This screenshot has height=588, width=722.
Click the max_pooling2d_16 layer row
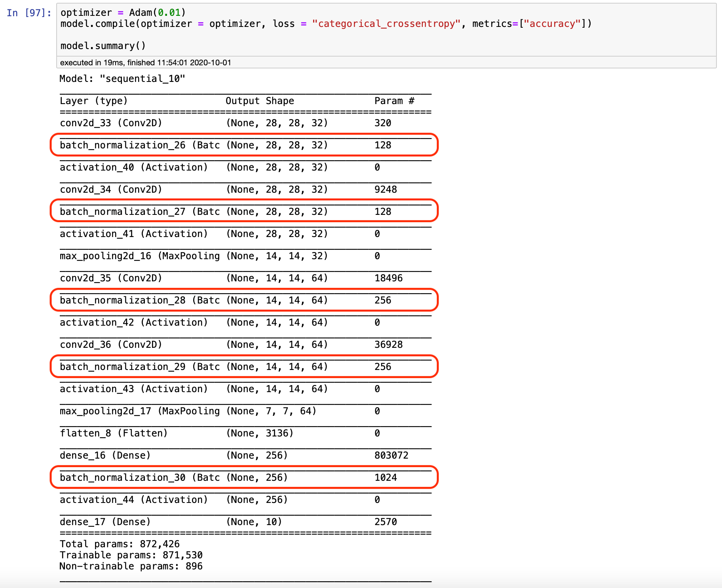(x=141, y=256)
